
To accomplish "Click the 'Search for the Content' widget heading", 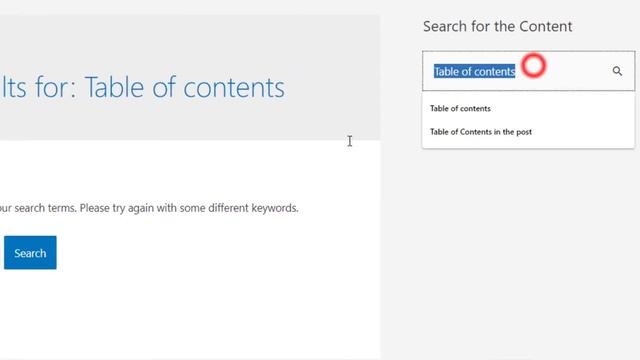I will click(497, 27).
